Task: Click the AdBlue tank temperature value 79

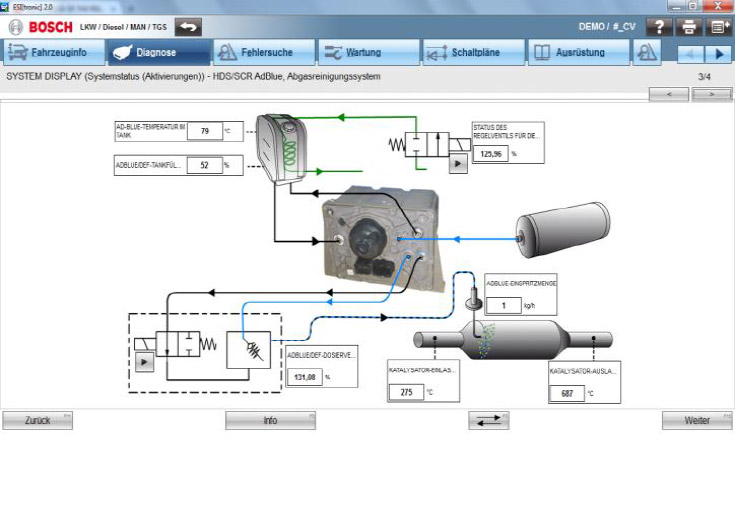Action: 205,131
